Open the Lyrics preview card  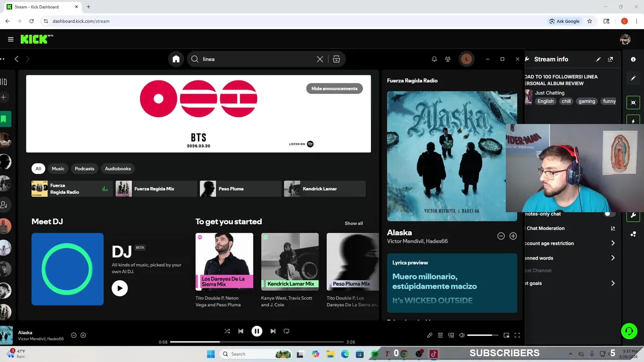(452, 283)
